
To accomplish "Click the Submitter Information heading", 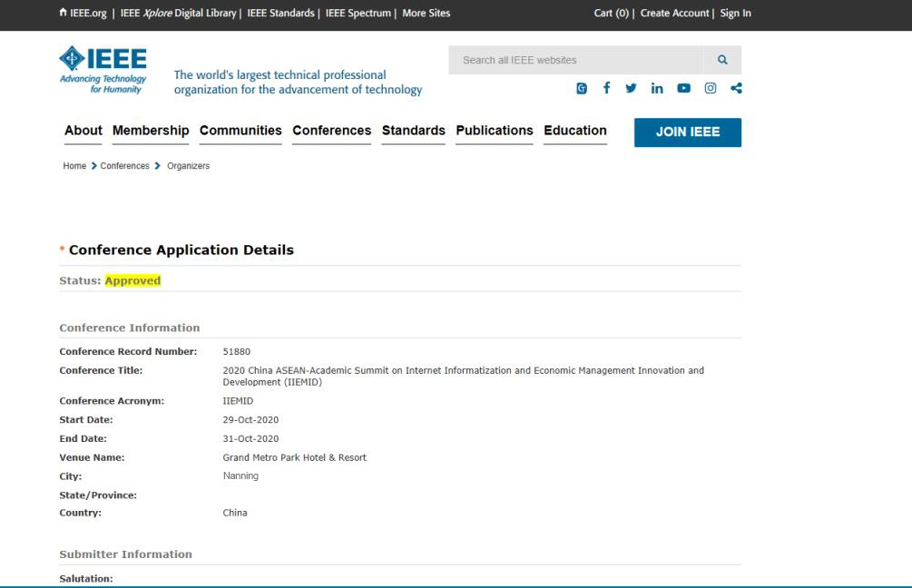I will click(x=125, y=554).
